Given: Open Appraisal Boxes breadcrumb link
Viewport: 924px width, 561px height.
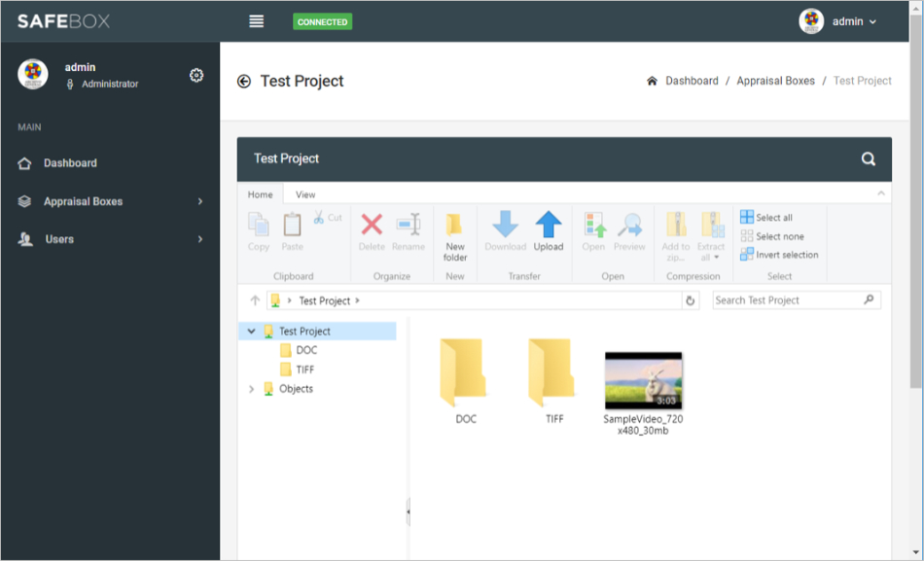Looking at the screenshot, I should 775,81.
